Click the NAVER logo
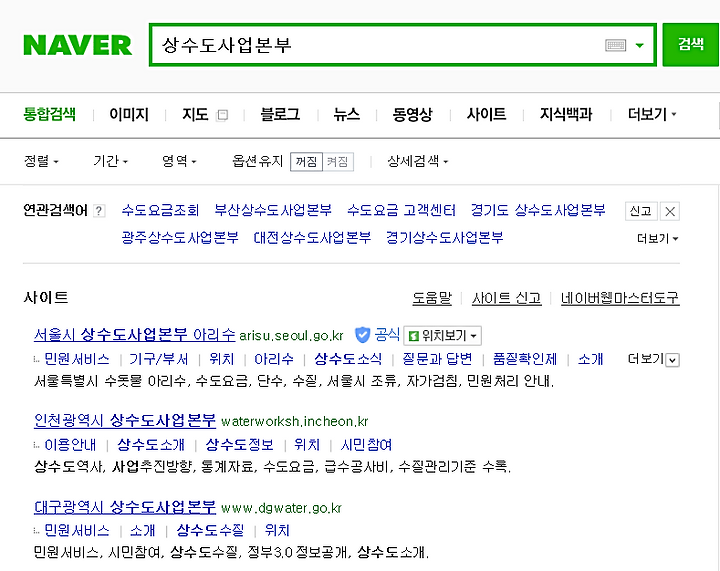720x571 pixels. tap(78, 45)
